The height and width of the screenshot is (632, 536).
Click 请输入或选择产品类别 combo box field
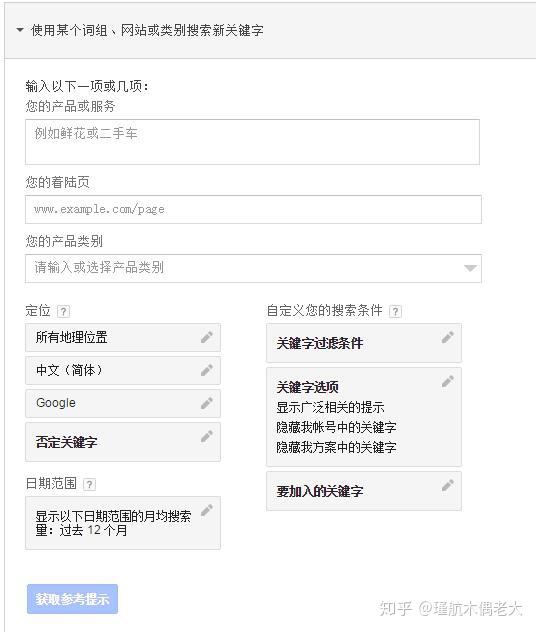coord(253,268)
